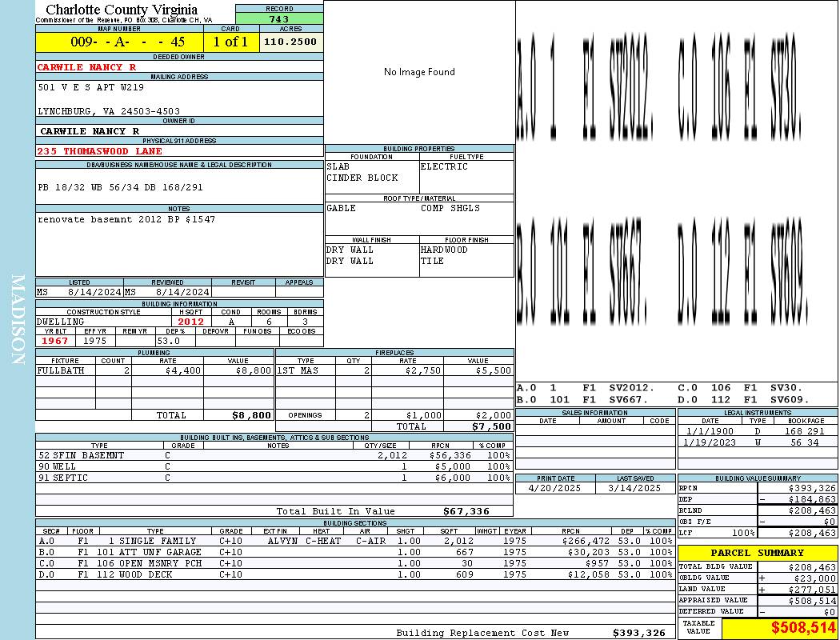Click depreciation percent 53.0 in building information
Screen dimensions: 840x640
coord(168,341)
